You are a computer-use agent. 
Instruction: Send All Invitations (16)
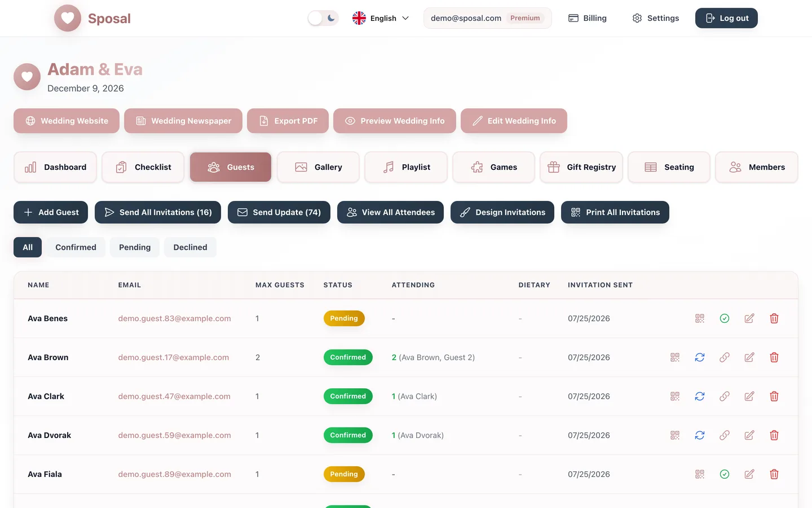[x=158, y=212]
